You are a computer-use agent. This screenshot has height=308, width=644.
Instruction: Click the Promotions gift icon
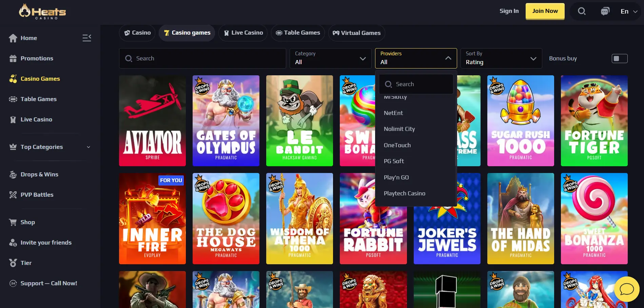pyautogui.click(x=13, y=58)
